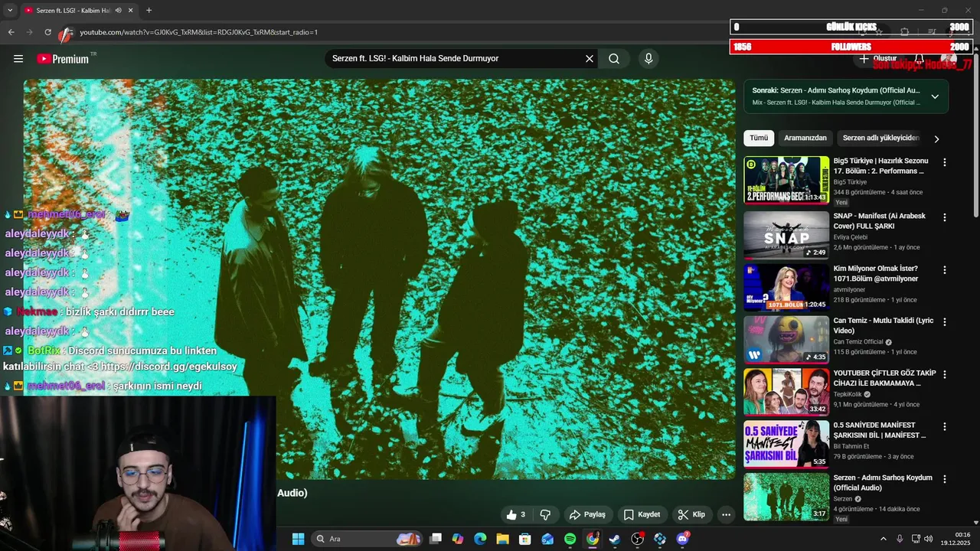This screenshot has width=980, height=551.
Task: Open Steam from taskbar
Action: click(x=615, y=539)
